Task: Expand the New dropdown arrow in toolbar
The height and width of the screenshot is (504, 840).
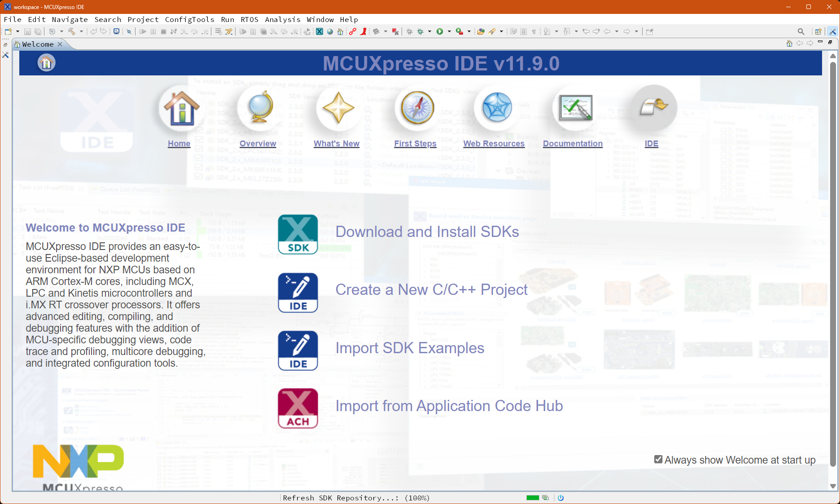Action: tap(17, 31)
